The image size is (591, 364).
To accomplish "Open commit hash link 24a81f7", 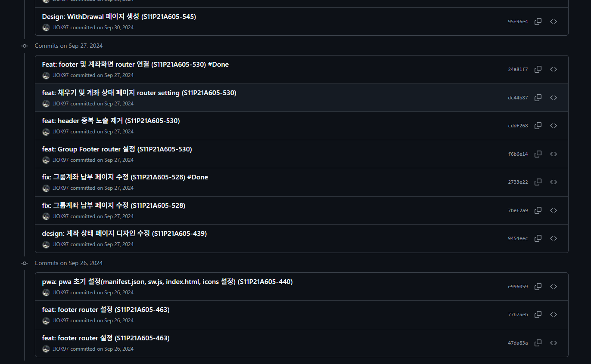I will pyautogui.click(x=518, y=69).
